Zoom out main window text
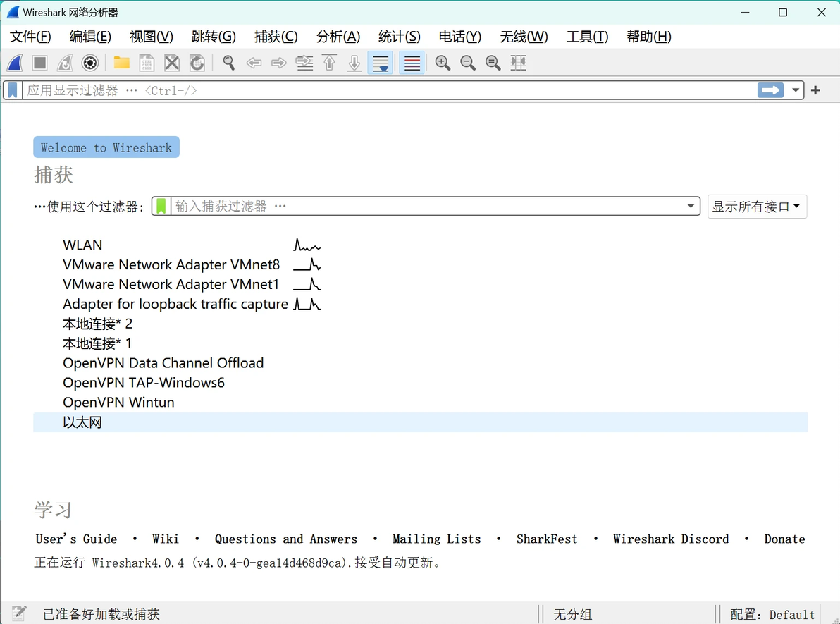 (468, 63)
